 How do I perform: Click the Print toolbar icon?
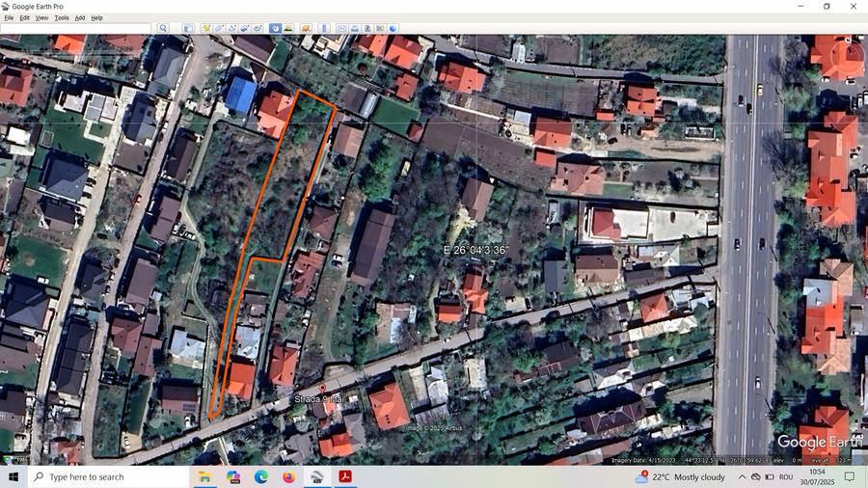pyautogui.click(x=355, y=28)
